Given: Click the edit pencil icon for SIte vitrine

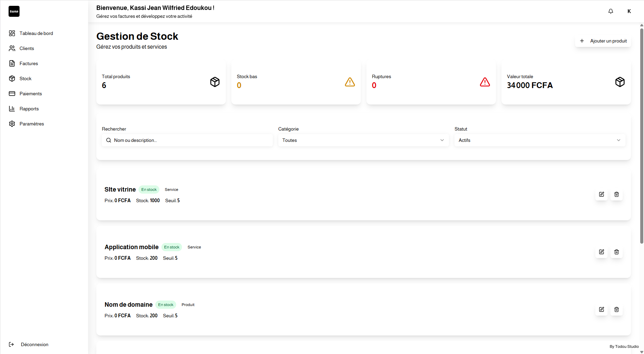Looking at the screenshot, I should [x=601, y=194].
